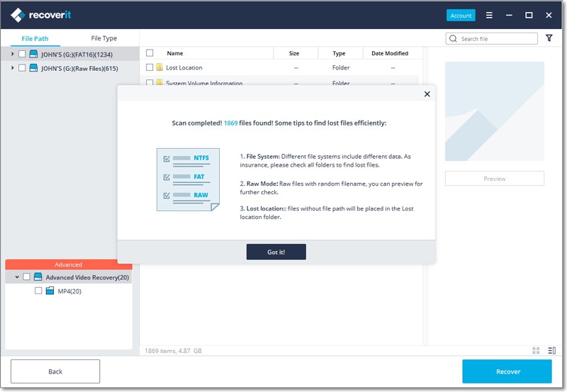
Task: Open the Account button
Action: pos(461,15)
